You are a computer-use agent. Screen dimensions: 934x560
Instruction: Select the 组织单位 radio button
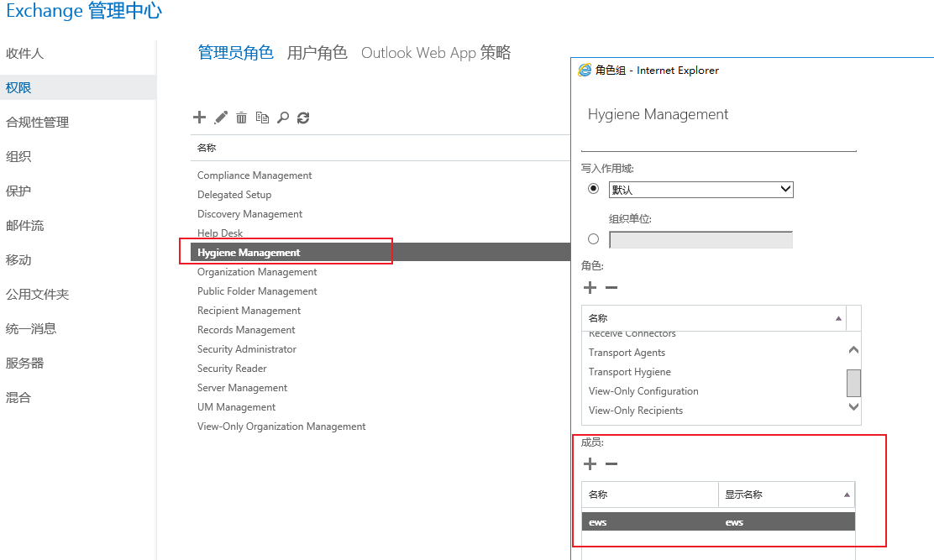594,239
